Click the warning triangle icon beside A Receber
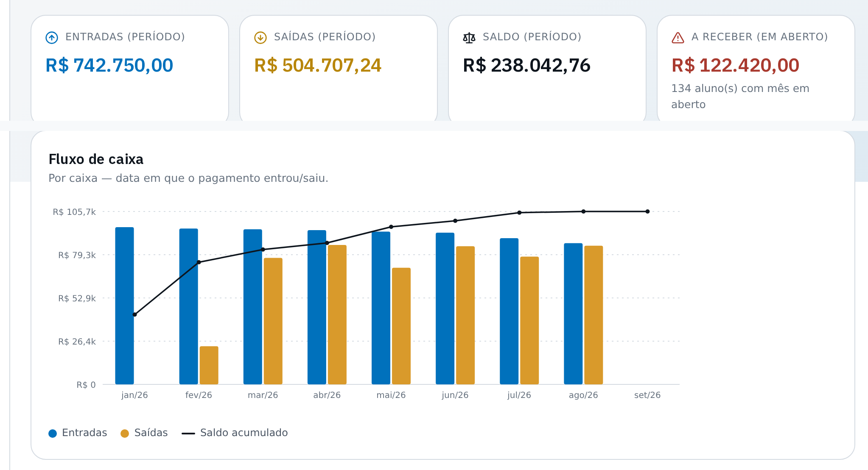Viewport: 868px width, 470px height. click(x=678, y=38)
